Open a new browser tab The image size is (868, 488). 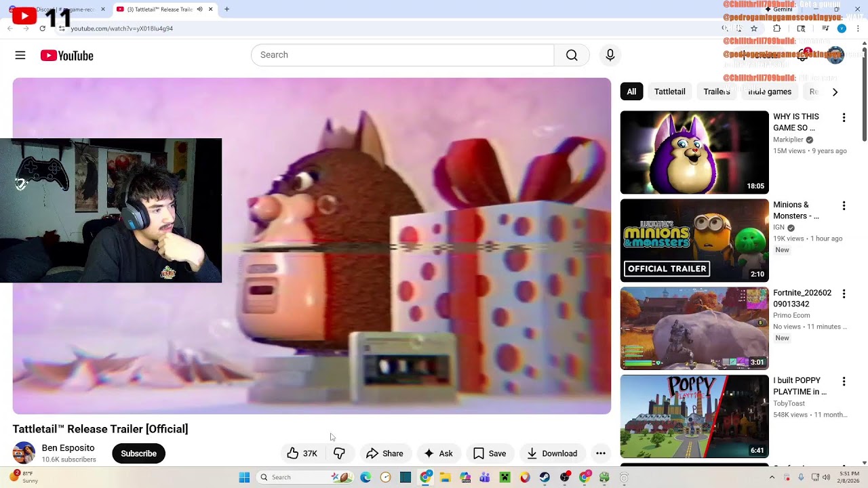pos(226,9)
